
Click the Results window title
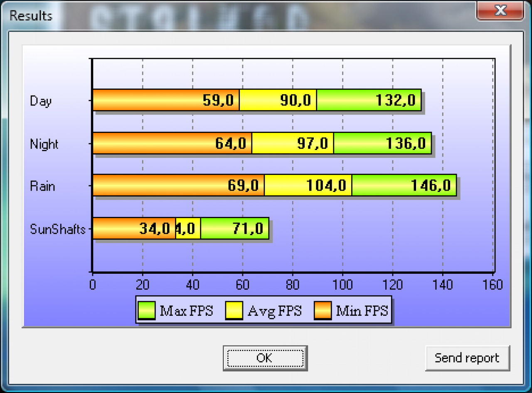(31, 15)
